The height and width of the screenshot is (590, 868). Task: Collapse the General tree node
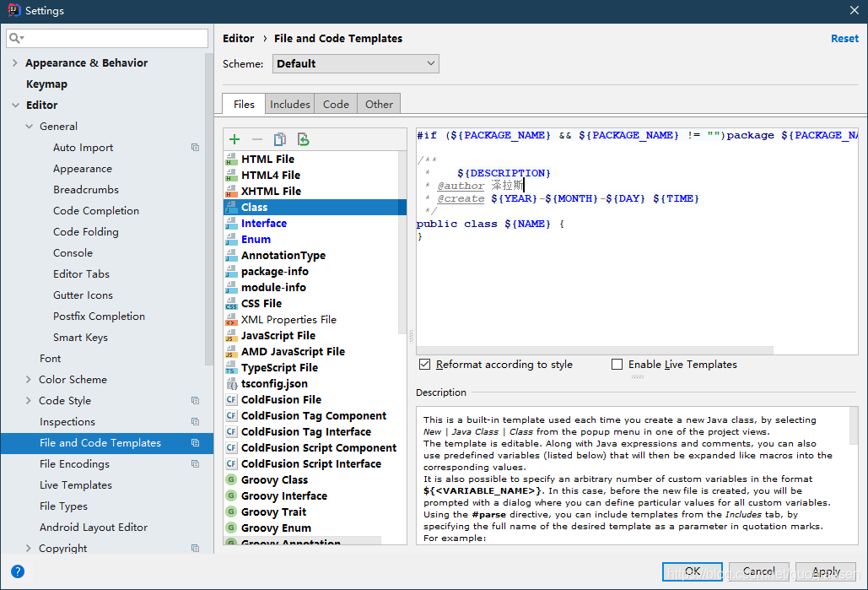pos(29,127)
